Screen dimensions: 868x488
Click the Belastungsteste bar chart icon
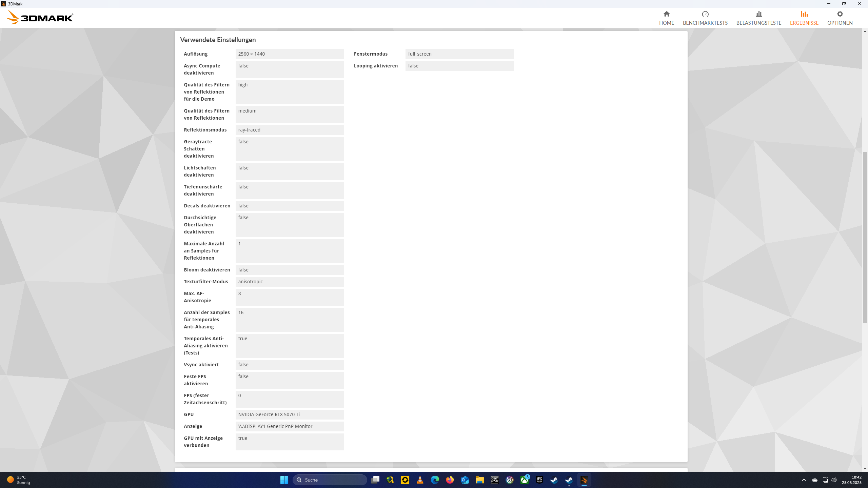pyautogui.click(x=759, y=14)
